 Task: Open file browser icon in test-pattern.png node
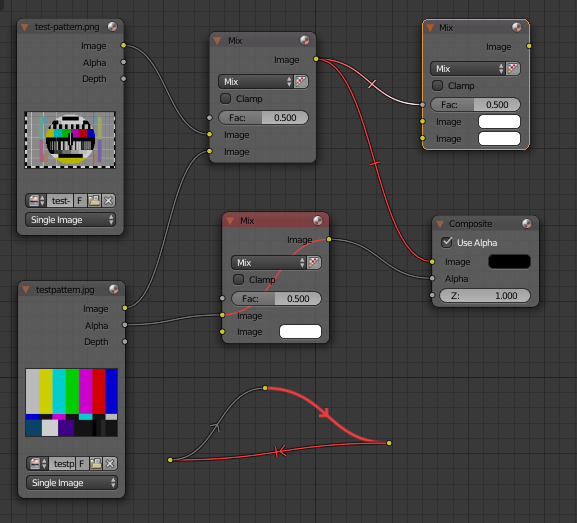(94, 201)
